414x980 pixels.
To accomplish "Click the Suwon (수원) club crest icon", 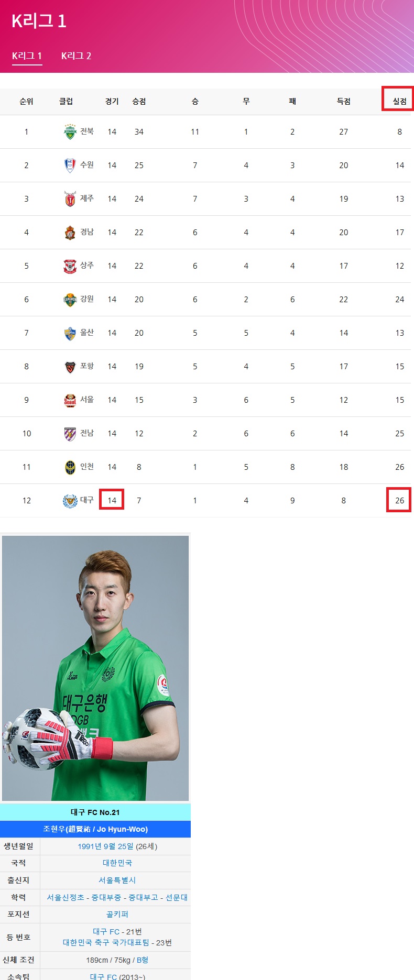I will (70, 166).
